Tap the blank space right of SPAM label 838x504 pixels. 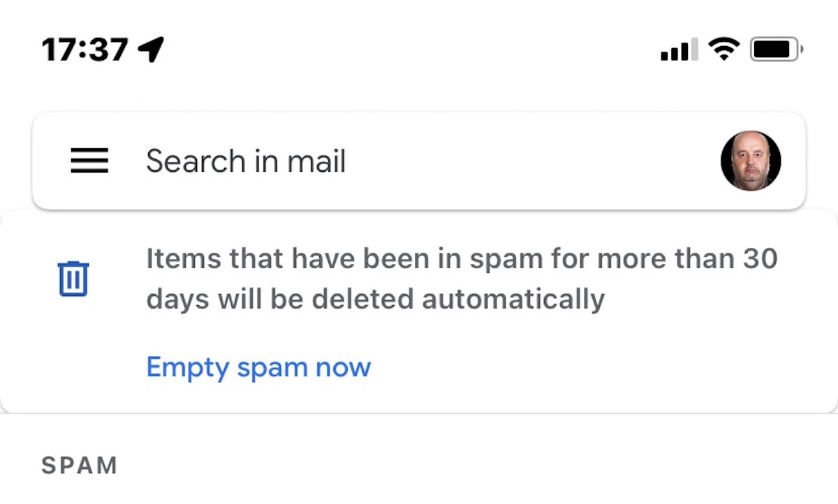[454, 466]
